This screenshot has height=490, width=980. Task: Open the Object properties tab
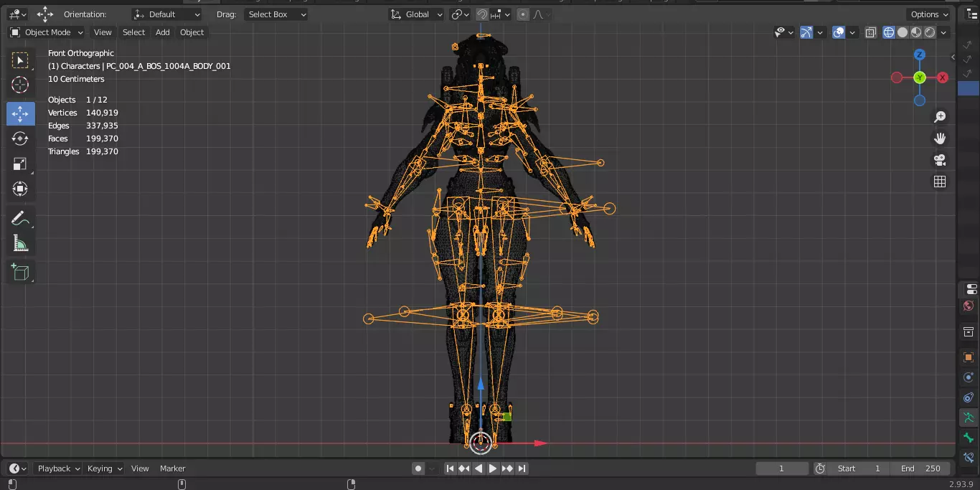969,357
